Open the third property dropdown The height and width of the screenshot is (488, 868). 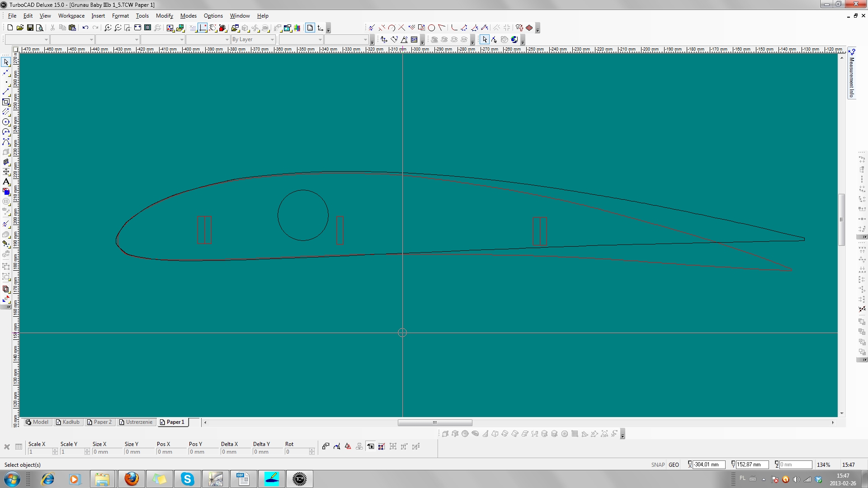(118, 39)
